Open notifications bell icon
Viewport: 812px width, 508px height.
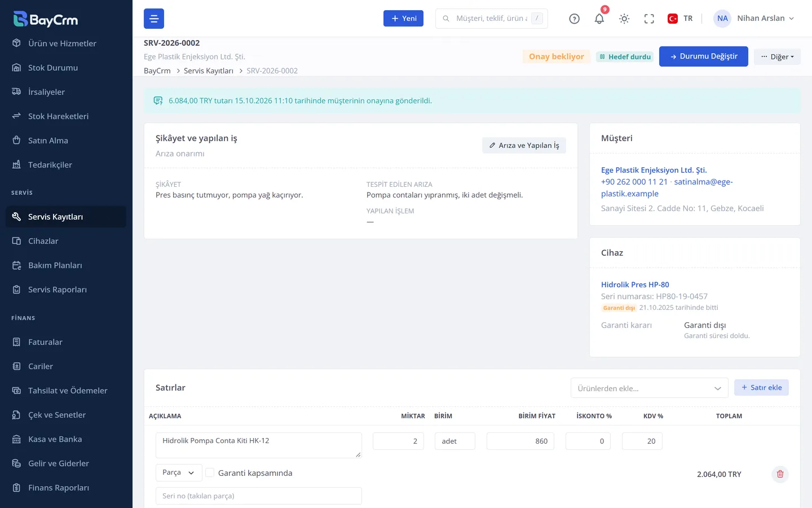[599, 19]
